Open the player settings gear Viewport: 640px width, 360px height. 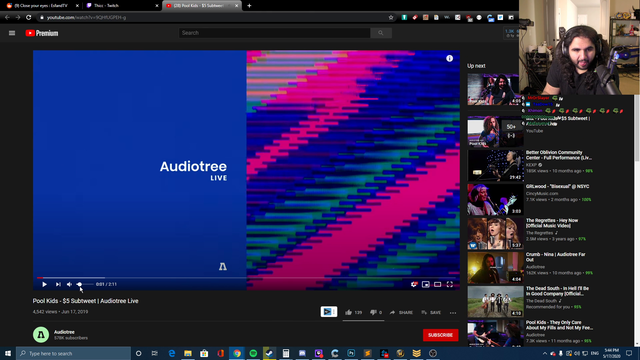414,284
